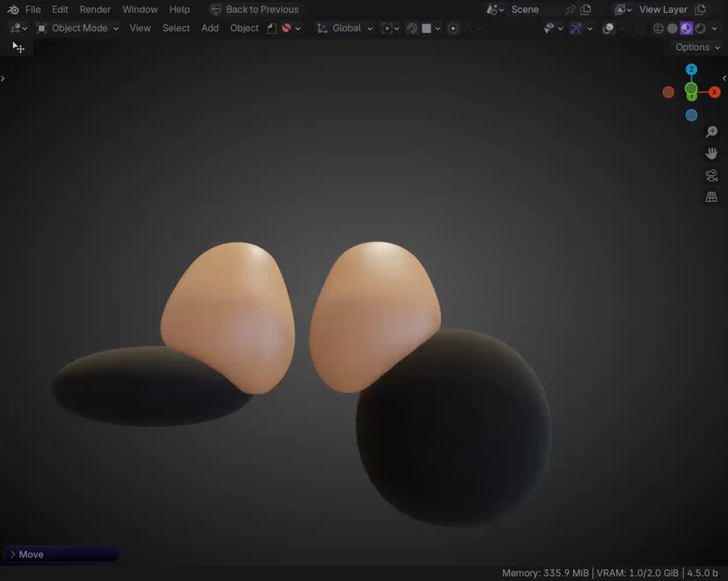Open the Edit menu

point(60,10)
